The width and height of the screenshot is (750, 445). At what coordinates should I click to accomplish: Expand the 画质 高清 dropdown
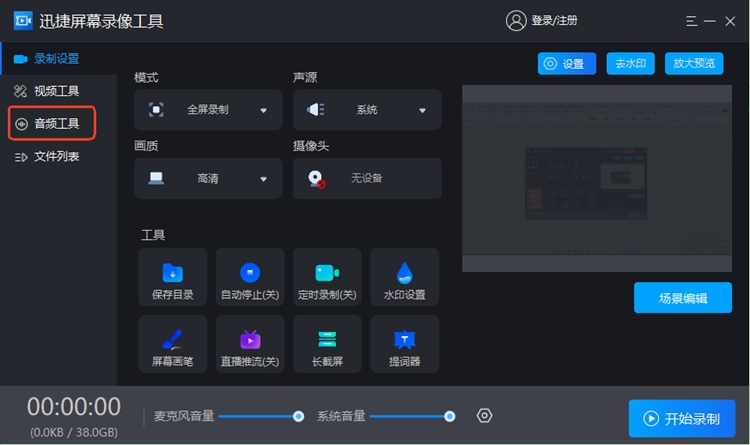tap(208, 178)
